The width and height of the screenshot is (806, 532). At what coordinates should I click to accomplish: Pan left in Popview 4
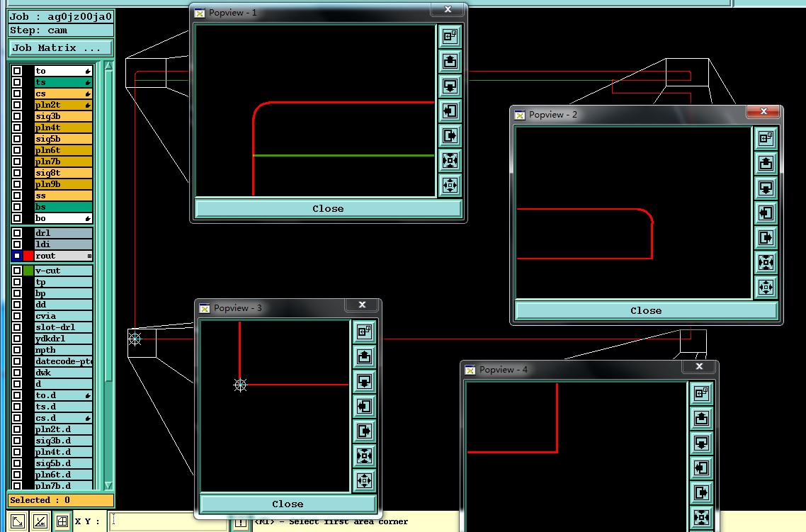(x=702, y=468)
